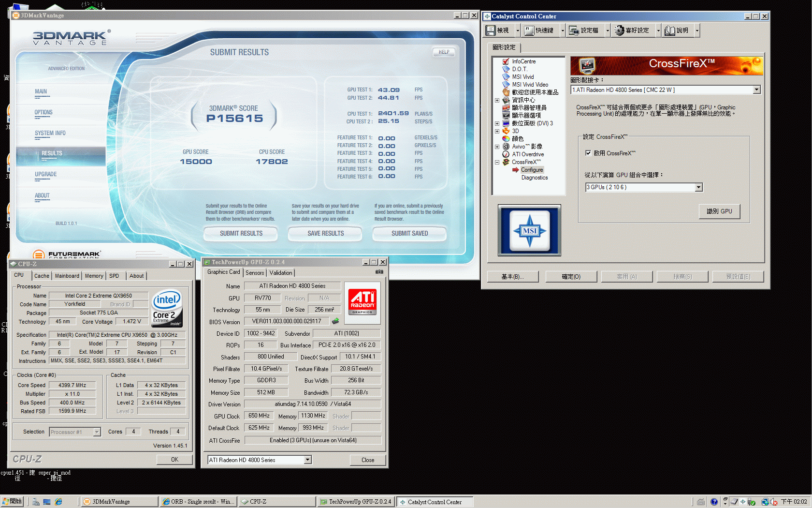The image size is (812, 508).
Task: Click OK in the CPU-Z window
Action: 174,460
